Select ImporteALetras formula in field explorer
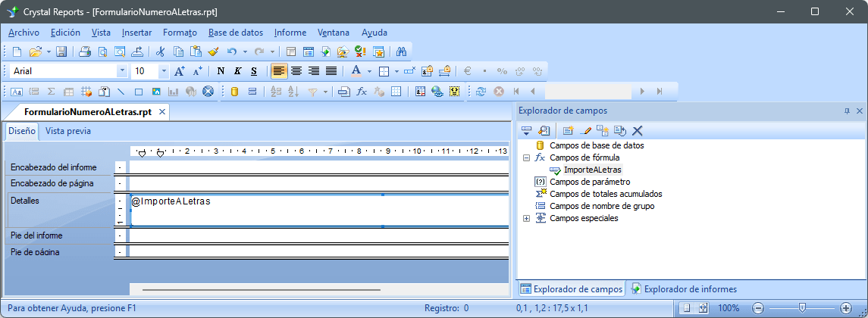This screenshot has width=868, height=318. [x=592, y=170]
